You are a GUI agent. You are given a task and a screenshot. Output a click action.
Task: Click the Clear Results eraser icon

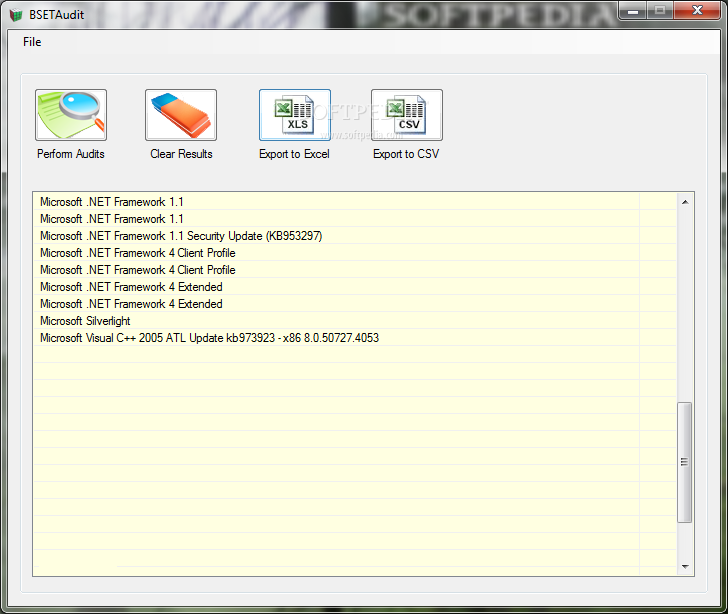pos(181,115)
